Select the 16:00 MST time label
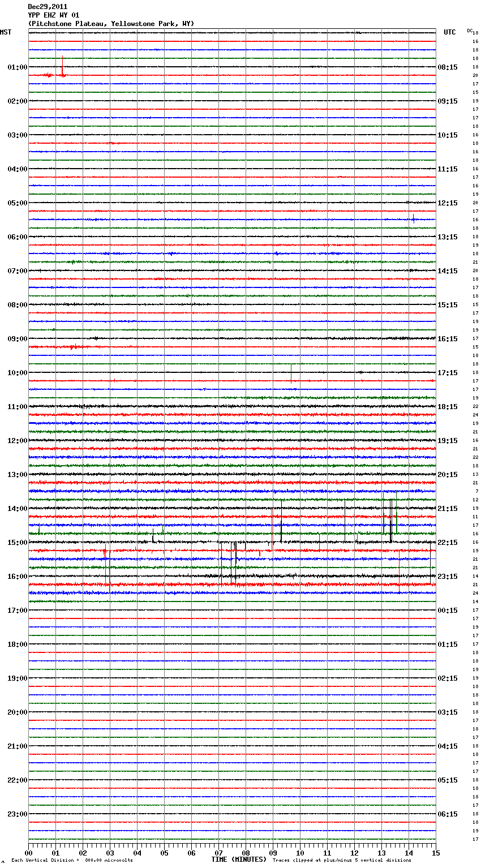This screenshot has height=868, width=481. 18,577
